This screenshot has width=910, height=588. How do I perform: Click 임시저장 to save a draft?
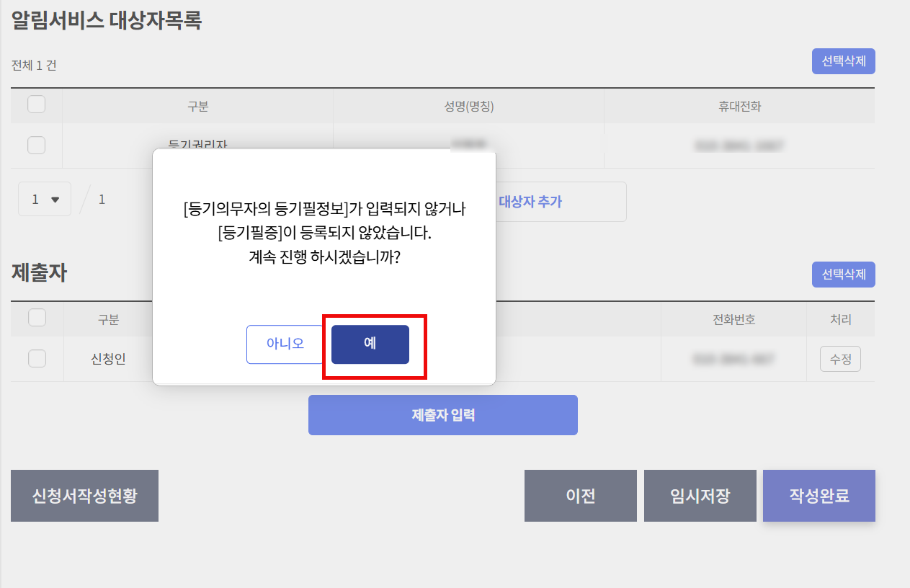700,496
